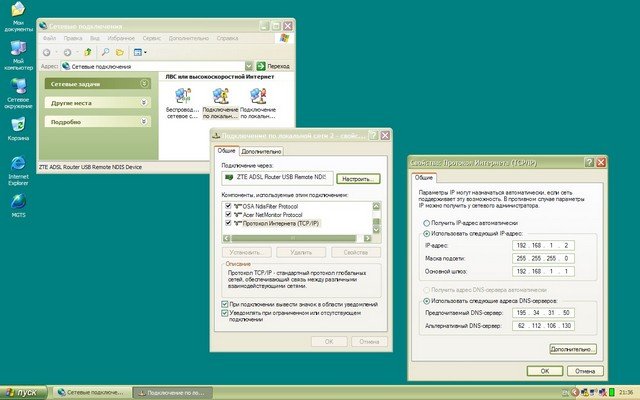Click the Search magnifier toolbar icon
The image size is (640, 400).
pyautogui.click(x=103, y=51)
